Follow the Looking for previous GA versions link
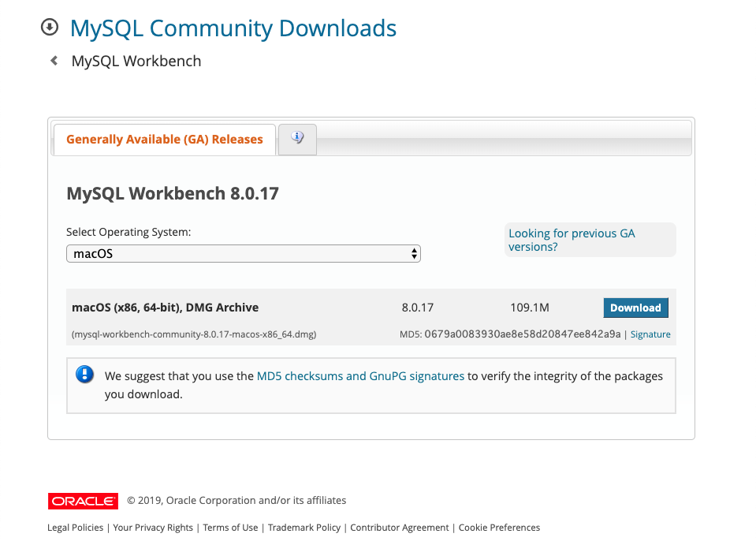Screen dimensions: 756x541 (x=572, y=240)
